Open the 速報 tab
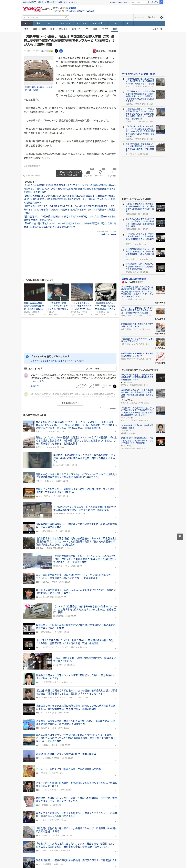186x868 pixels. pos(38,24)
